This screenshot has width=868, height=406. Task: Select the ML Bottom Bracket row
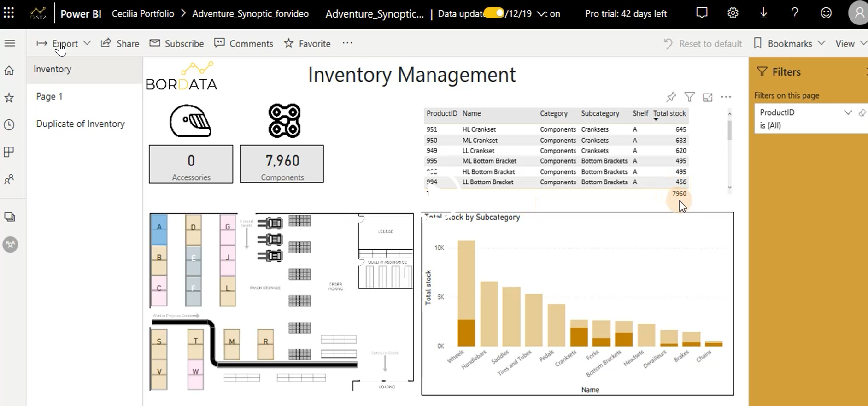(x=556, y=161)
